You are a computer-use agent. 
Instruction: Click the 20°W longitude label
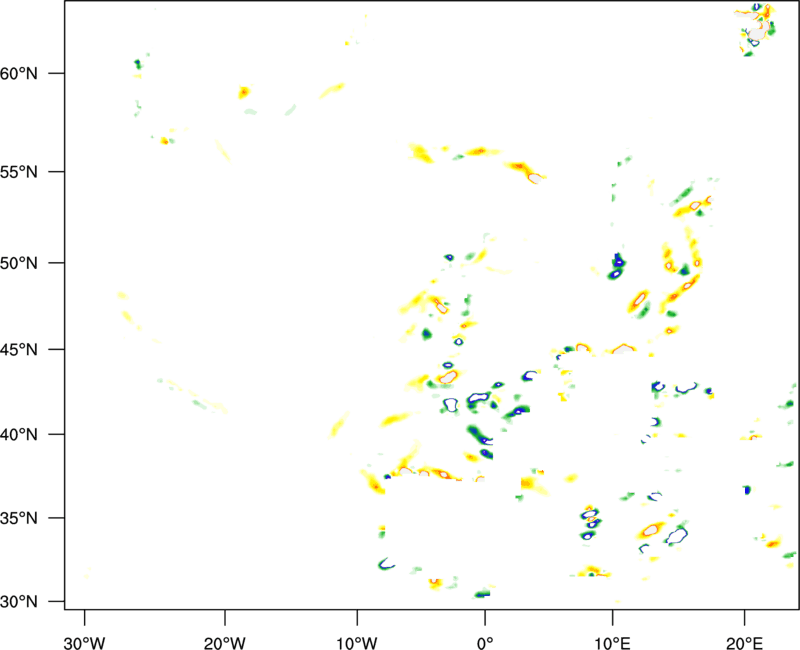coord(224,643)
